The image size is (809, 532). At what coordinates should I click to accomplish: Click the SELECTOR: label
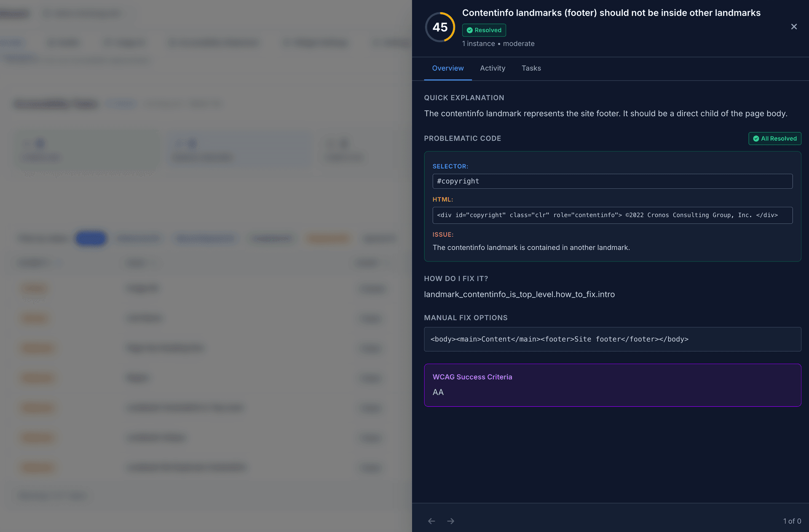click(x=450, y=166)
